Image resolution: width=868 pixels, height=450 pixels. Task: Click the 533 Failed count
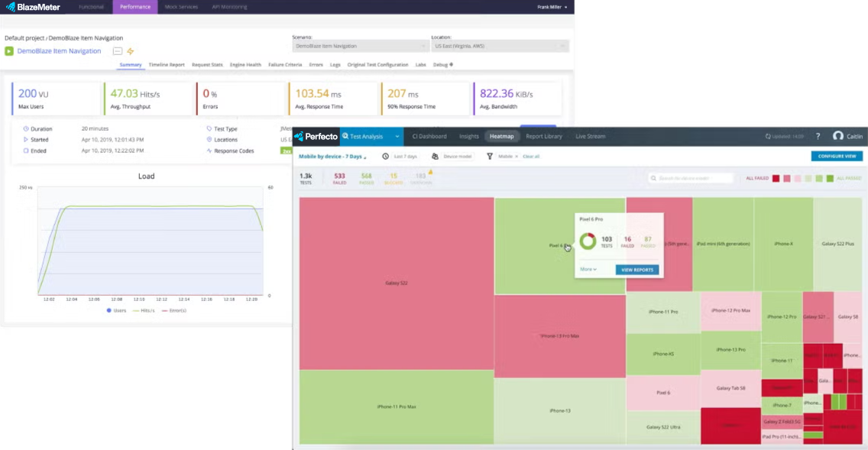tap(339, 178)
